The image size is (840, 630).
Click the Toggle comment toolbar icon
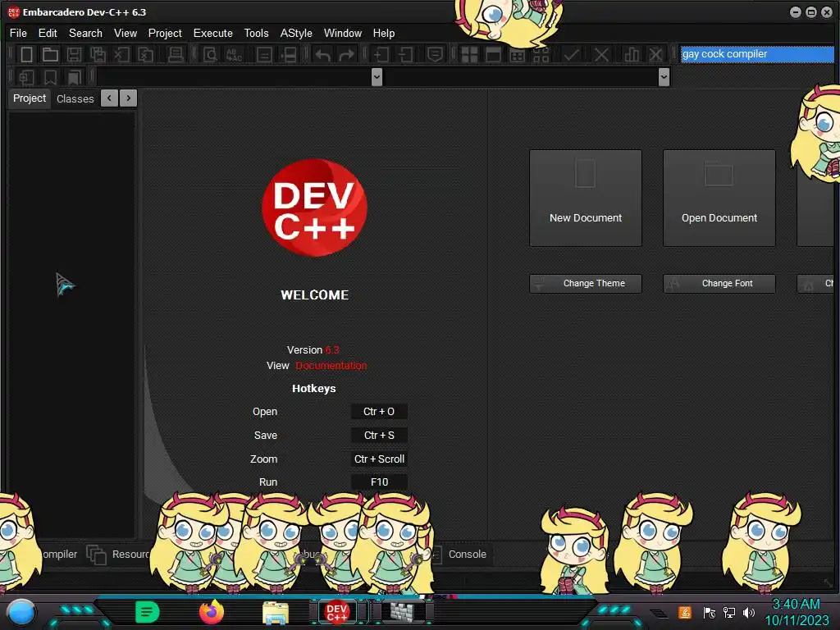coord(263,55)
